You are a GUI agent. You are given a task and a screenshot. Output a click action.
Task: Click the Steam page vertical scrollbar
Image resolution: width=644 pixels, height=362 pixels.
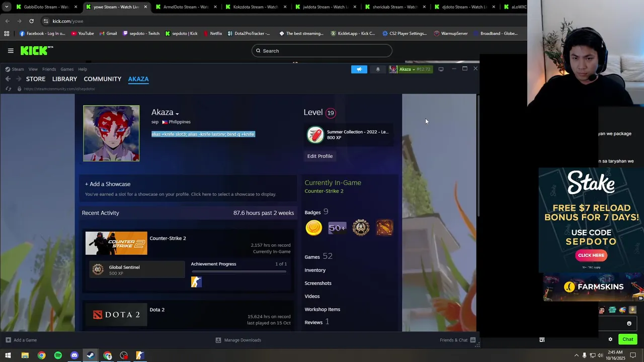tap(478, 156)
